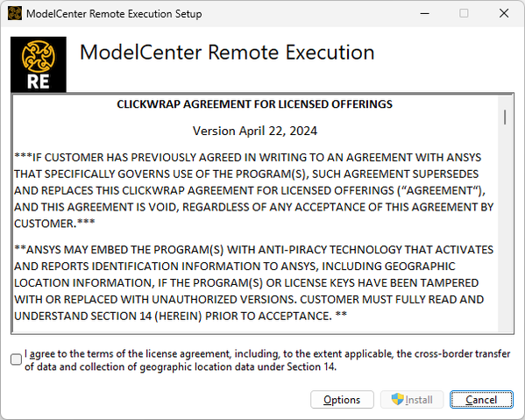
Task: Click the 'I agree to the terms' label
Action: coord(267,360)
